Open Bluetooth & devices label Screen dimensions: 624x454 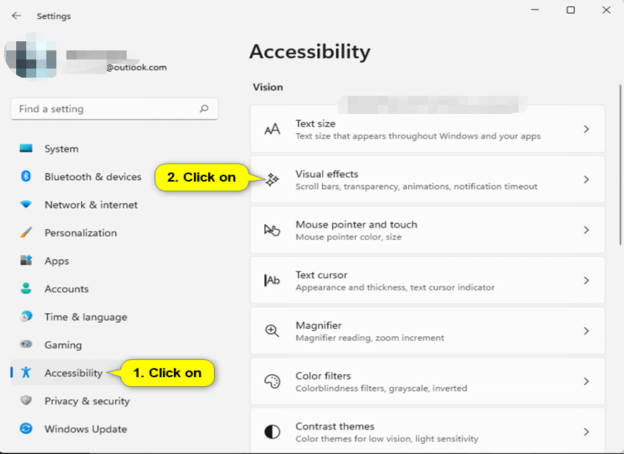93,177
